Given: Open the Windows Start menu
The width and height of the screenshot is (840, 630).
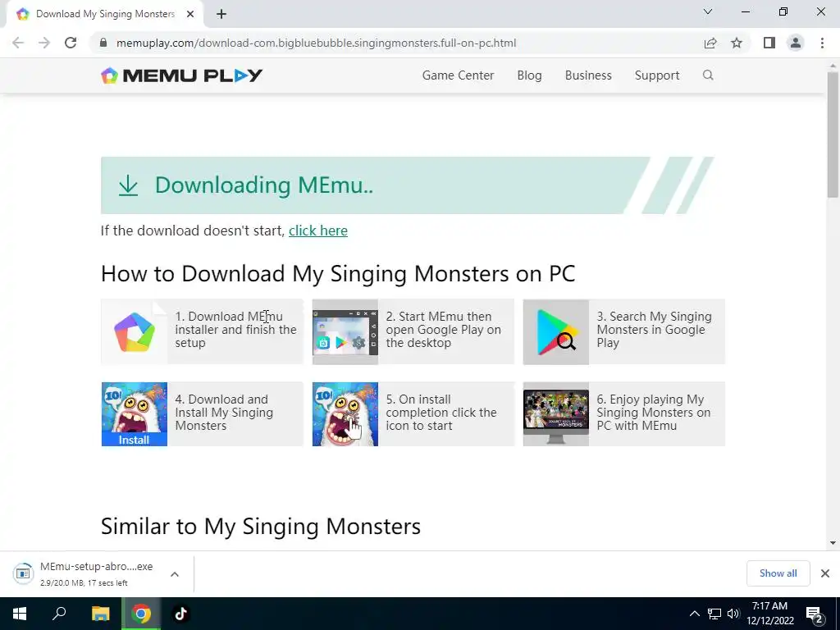Looking at the screenshot, I should tap(20, 614).
